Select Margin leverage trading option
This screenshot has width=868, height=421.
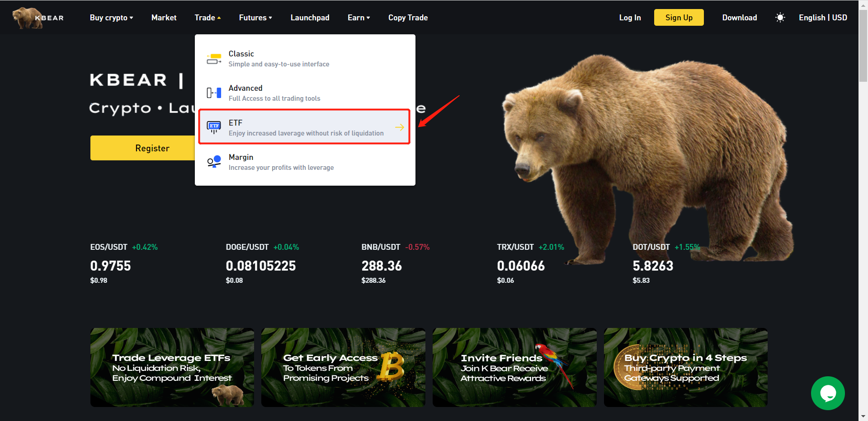point(305,162)
